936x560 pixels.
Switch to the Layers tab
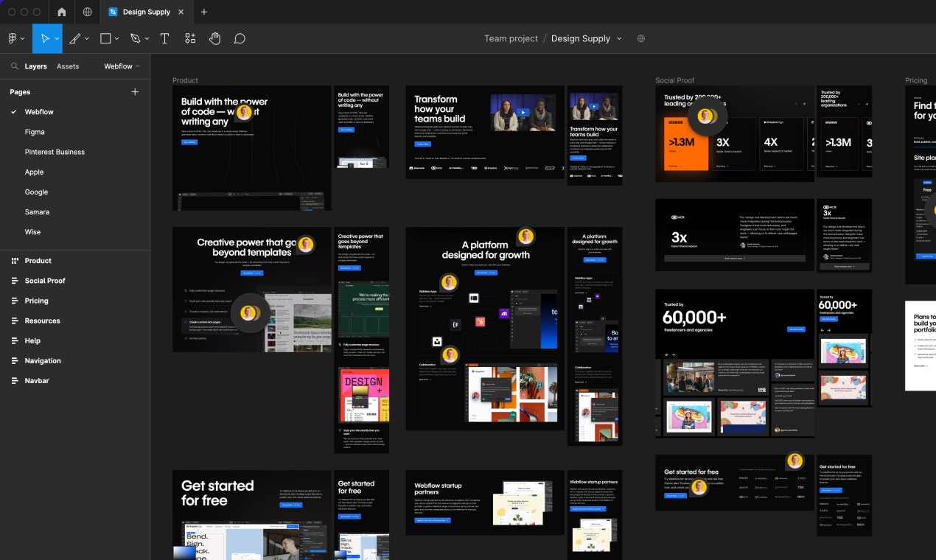35,66
